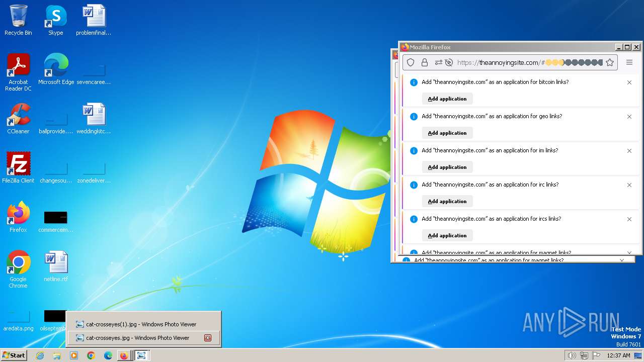This screenshot has width=644, height=362.
Task: Click info icon of ircs links notification
Action: (414, 219)
